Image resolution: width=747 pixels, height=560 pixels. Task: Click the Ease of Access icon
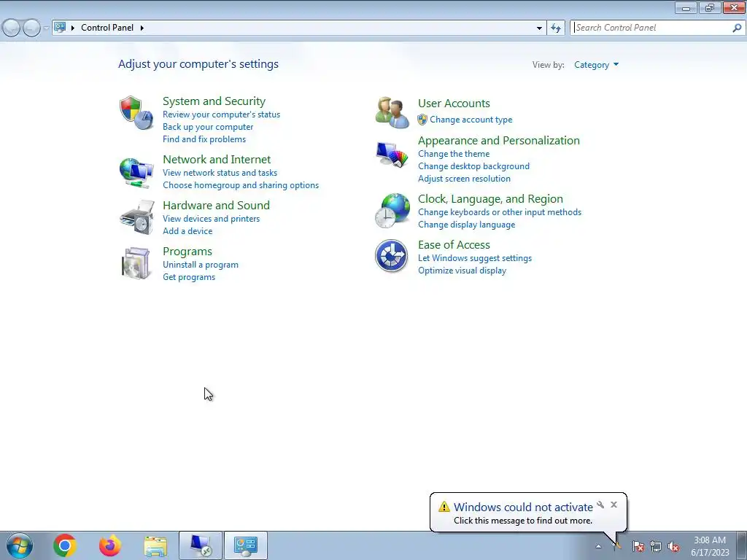pos(391,256)
